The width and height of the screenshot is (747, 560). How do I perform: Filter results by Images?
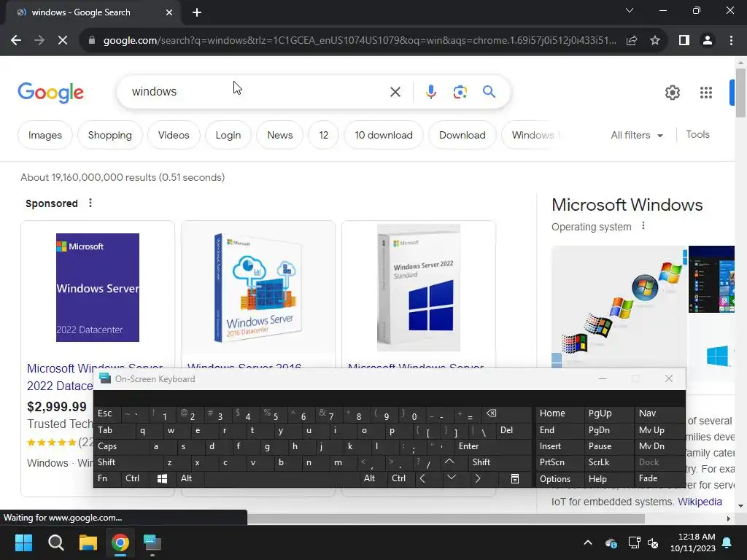pyautogui.click(x=44, y=135)
